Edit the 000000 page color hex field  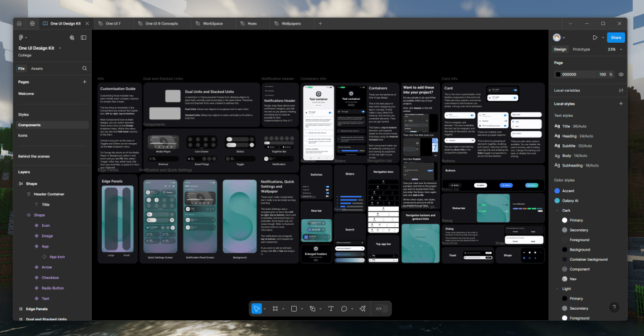(x=575, y=74)
